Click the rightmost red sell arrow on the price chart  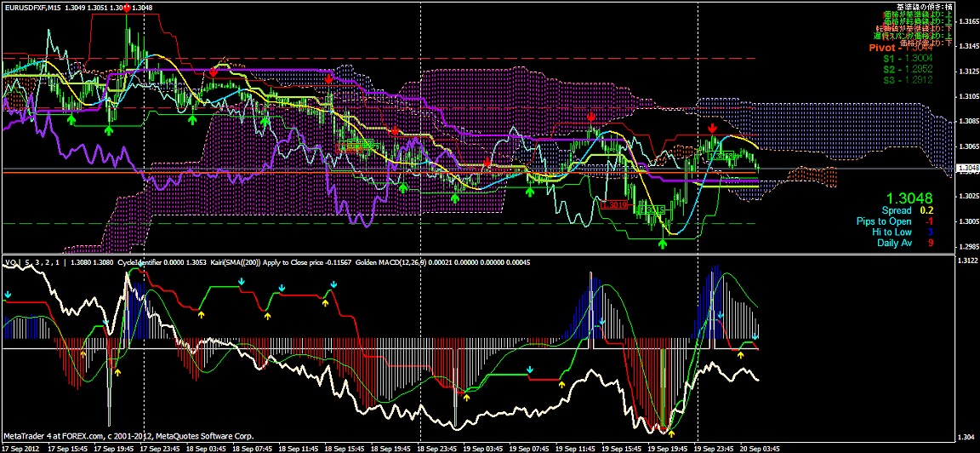coord(712,128)
